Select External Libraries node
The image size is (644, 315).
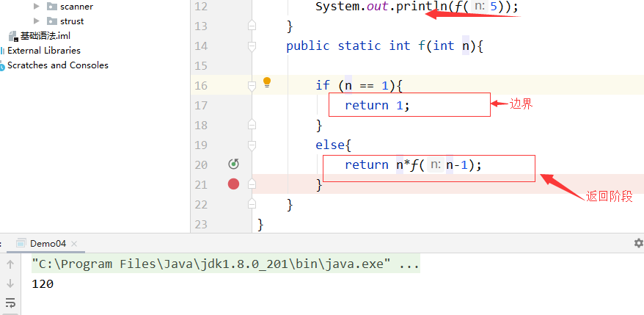point(44,51)
